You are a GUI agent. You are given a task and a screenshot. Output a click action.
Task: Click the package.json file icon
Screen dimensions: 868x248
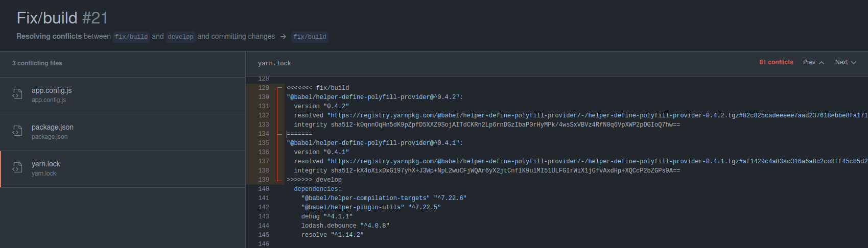click(x=17, y=131)
